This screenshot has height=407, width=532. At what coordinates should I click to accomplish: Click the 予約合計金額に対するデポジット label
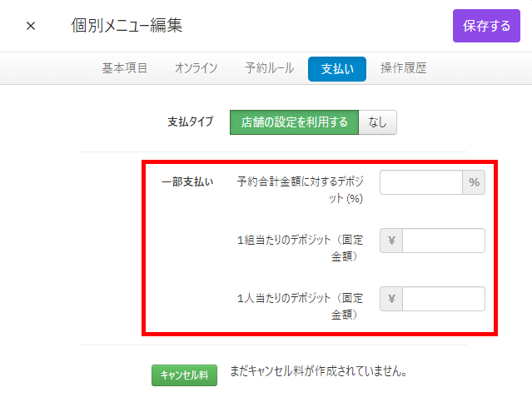click(301, 190)
